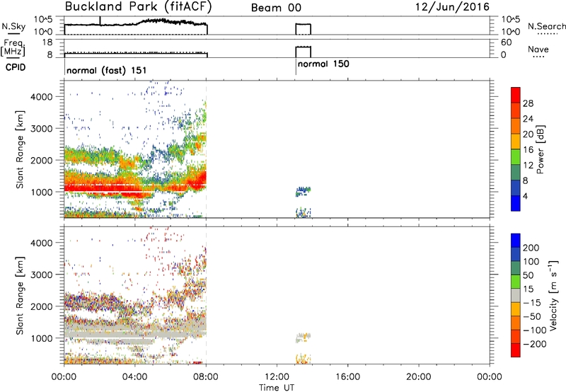The image size is (566, 392).
Task: Click the velocity panel "Slant Range [km]" axis label
Action: (x=20, y=296)
